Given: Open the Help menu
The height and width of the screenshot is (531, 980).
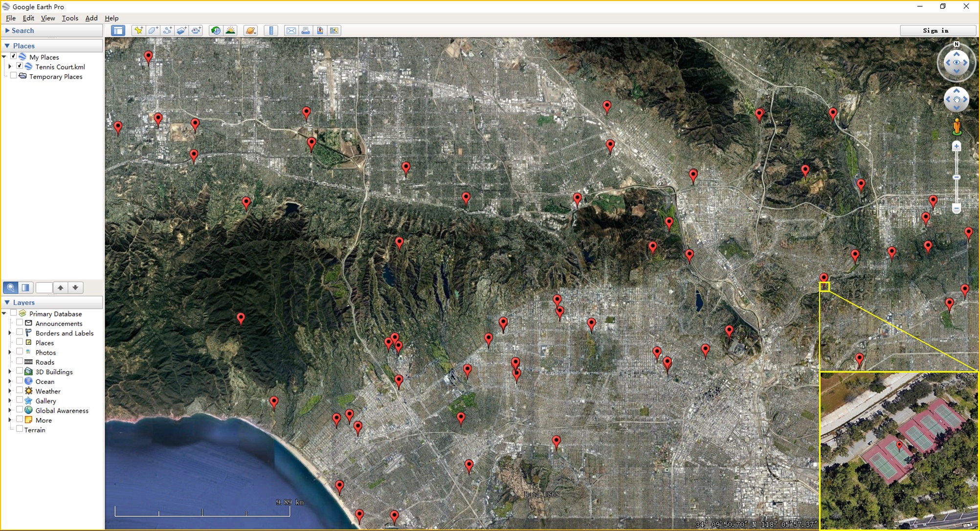Looking at the screenshot, I should click(x=111, y=18).
